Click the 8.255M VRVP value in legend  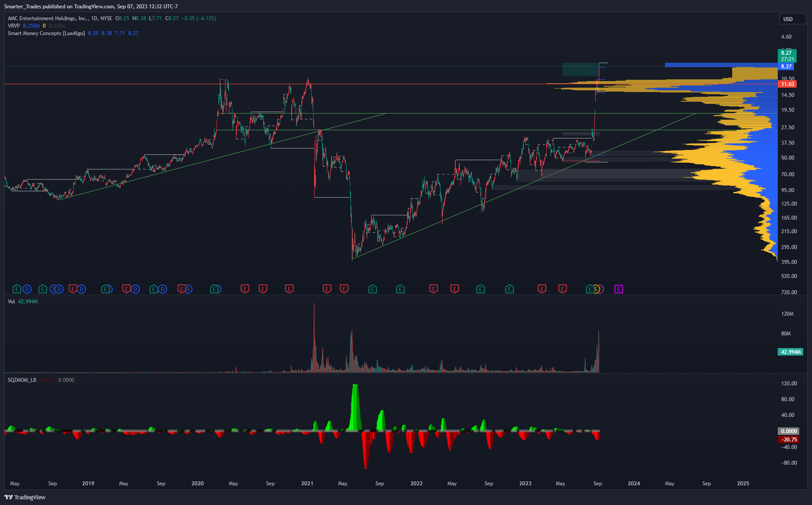coord(31,26)
